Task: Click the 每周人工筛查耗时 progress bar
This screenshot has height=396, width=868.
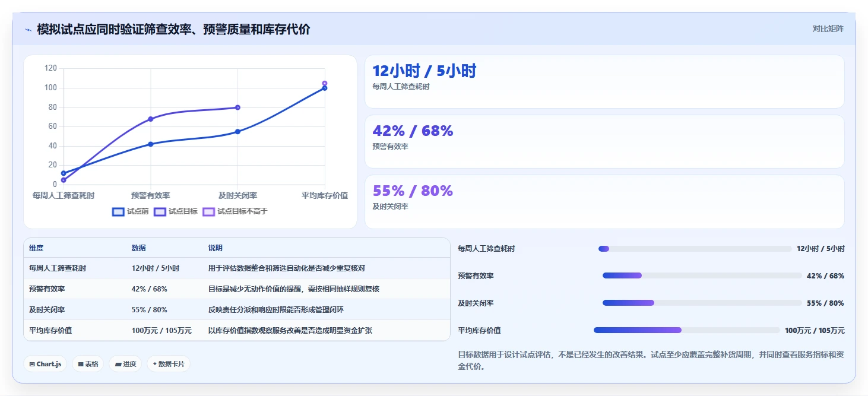Action: coord(695,249)
